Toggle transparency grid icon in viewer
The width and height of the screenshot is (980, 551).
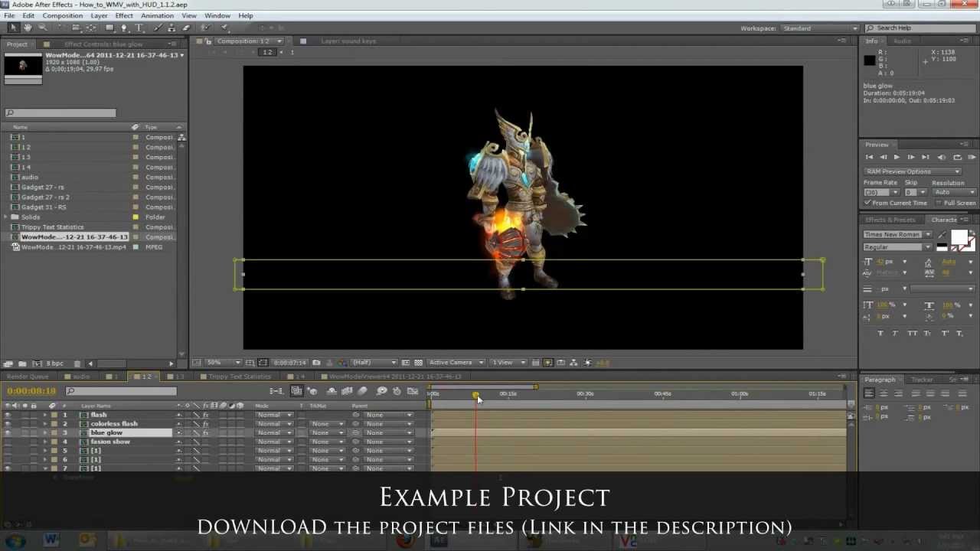click(418, 363)
